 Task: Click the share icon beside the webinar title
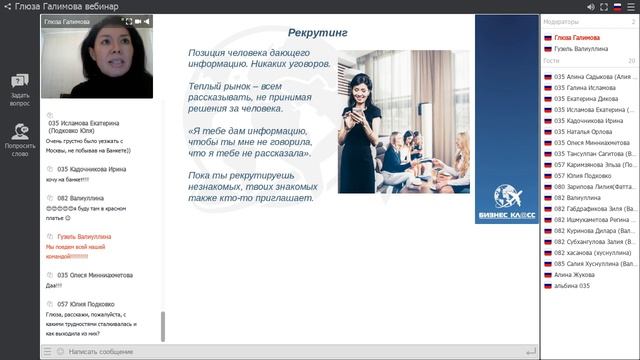[7, 7]
